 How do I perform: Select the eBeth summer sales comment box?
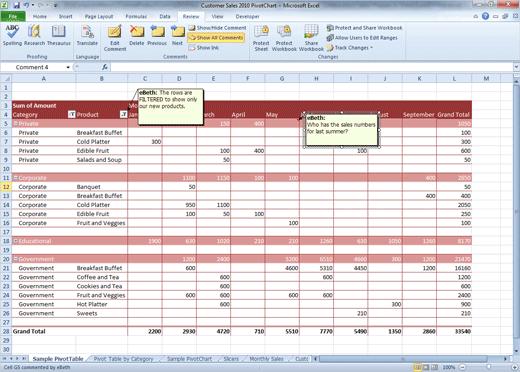(x=342, y=130)
